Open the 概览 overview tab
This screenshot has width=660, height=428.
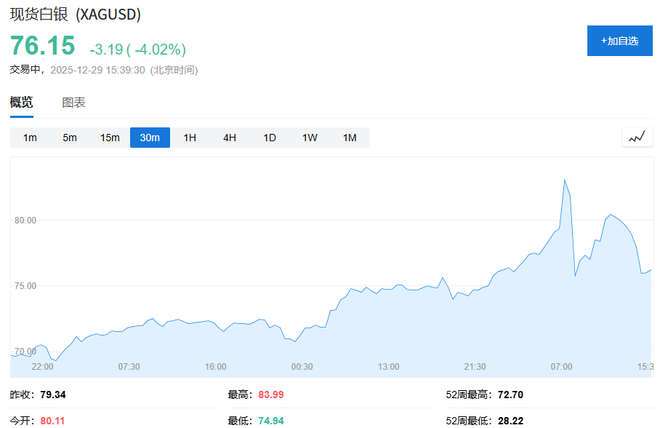point(22,102)
